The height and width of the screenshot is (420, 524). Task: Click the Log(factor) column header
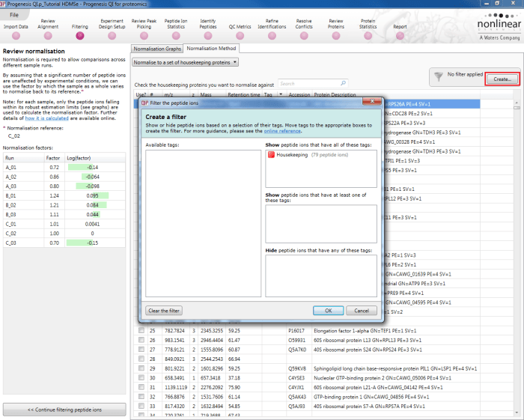tap(95, 158)
